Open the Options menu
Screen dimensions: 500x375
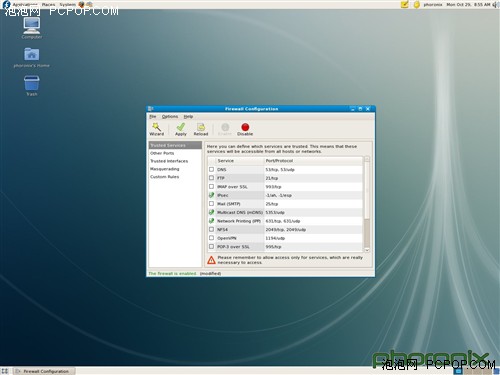click(x=170, y=116)
